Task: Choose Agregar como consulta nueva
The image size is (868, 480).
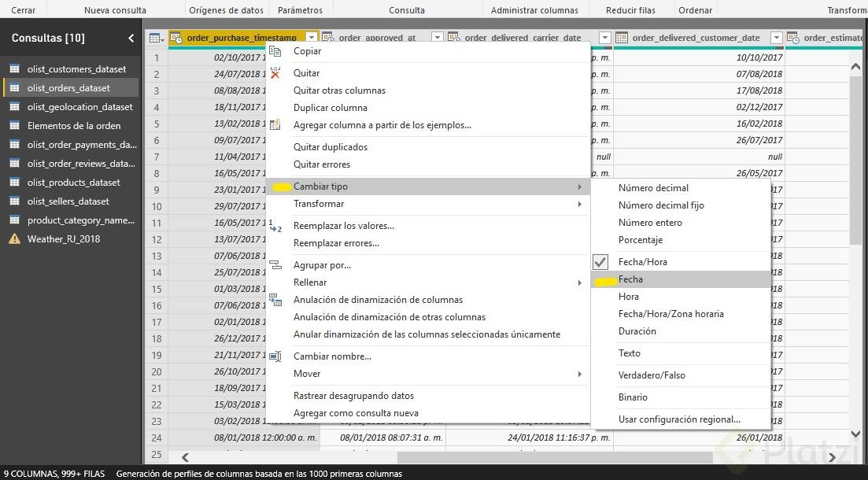Action: coord(356,413)
